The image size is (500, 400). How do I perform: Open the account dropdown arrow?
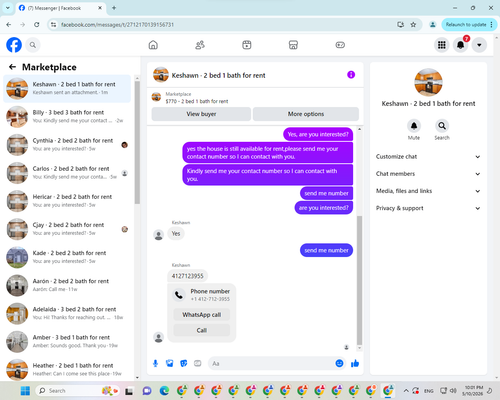coord(479,45)
